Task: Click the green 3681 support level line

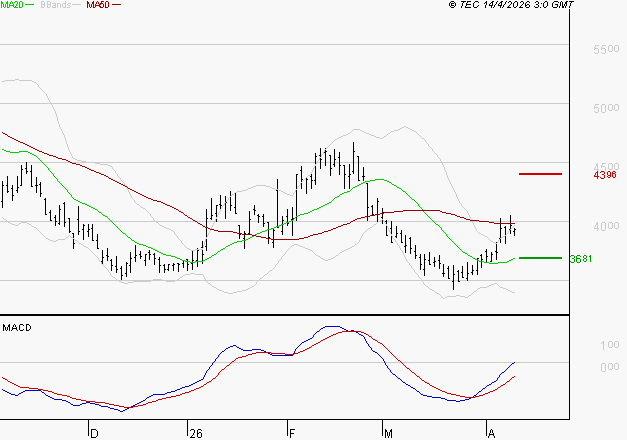Action: tap(541, 258)
